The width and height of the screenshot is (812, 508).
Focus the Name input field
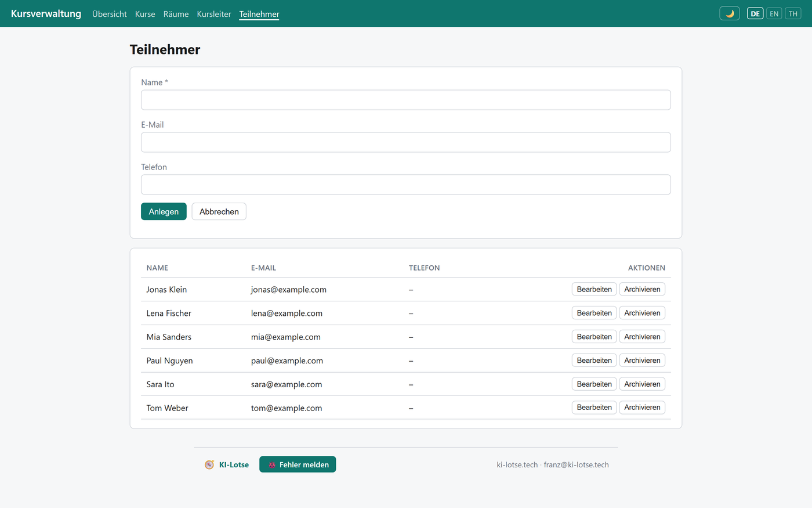[406, 100]
